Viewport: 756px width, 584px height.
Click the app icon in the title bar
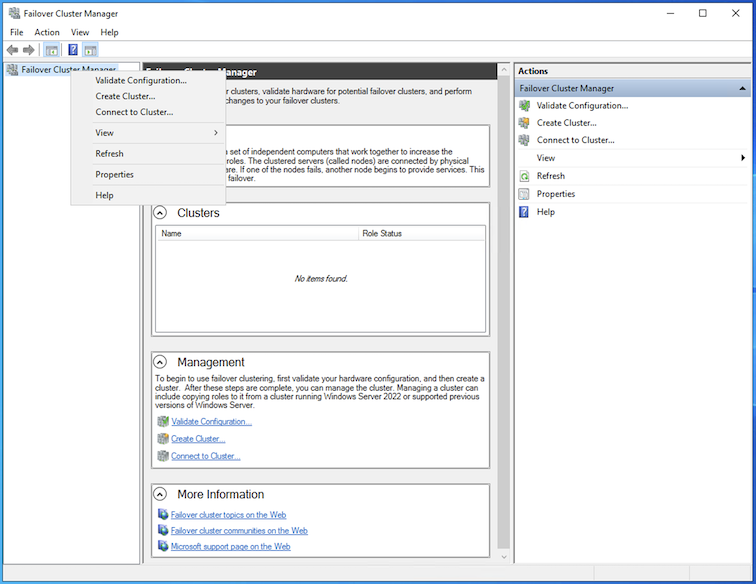[14, 14]
